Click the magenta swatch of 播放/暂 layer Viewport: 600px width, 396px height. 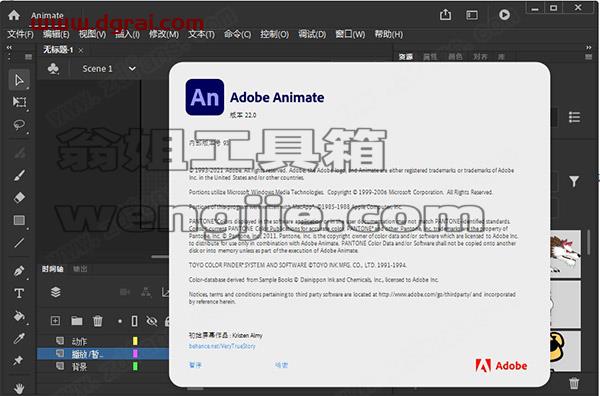tap(135, 353)
